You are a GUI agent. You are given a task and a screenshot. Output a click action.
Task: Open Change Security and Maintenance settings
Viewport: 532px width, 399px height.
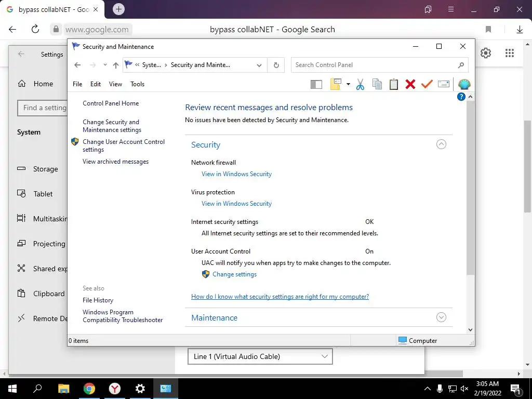112,126
